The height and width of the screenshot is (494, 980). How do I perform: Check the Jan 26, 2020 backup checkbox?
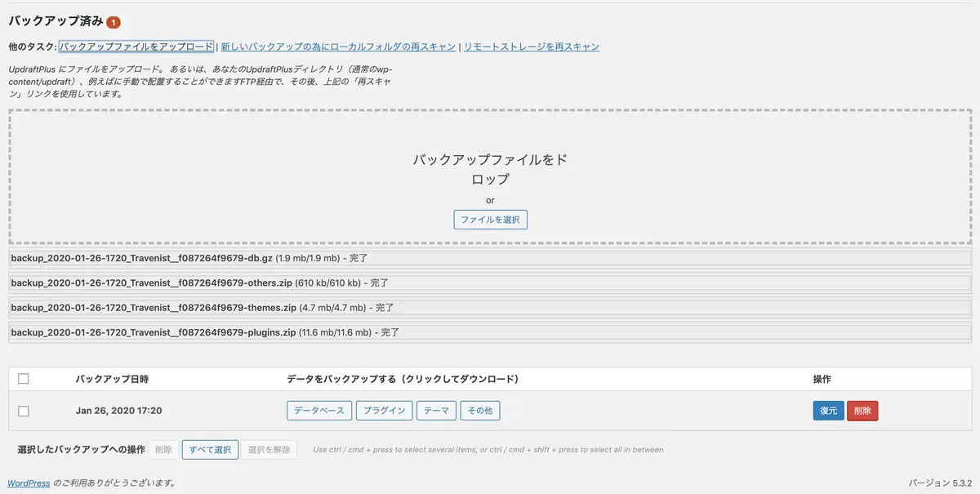tap(23, 411)
